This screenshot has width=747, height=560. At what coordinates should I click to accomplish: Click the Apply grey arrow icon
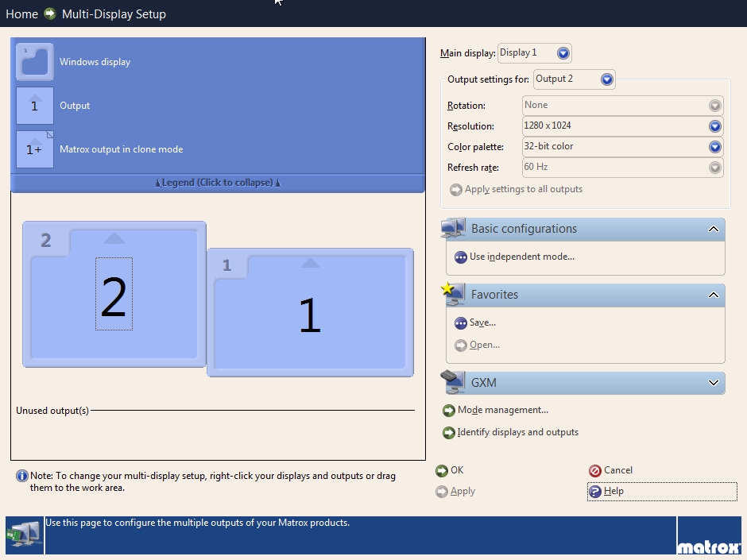(442, 492)
